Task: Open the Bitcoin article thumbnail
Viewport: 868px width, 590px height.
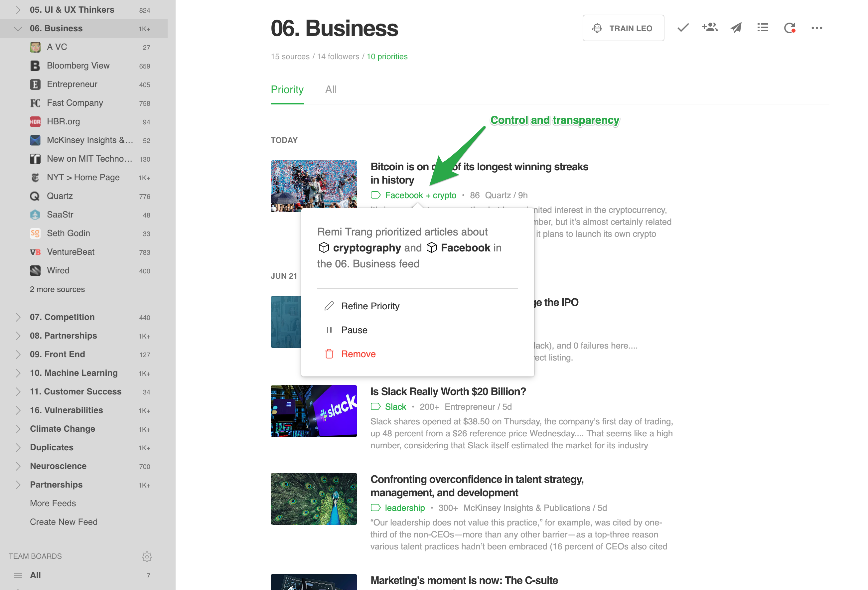Action: [x=314, y=186]
